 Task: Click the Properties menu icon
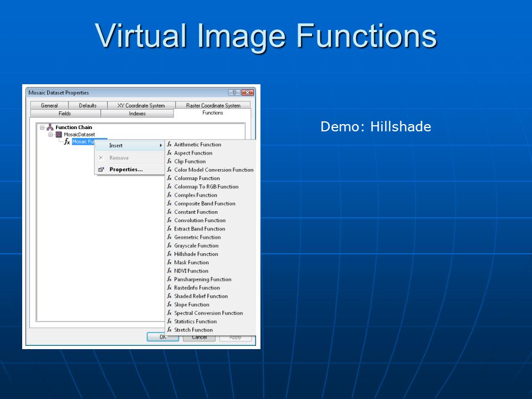pyautogui.click(x=101, y=170)
